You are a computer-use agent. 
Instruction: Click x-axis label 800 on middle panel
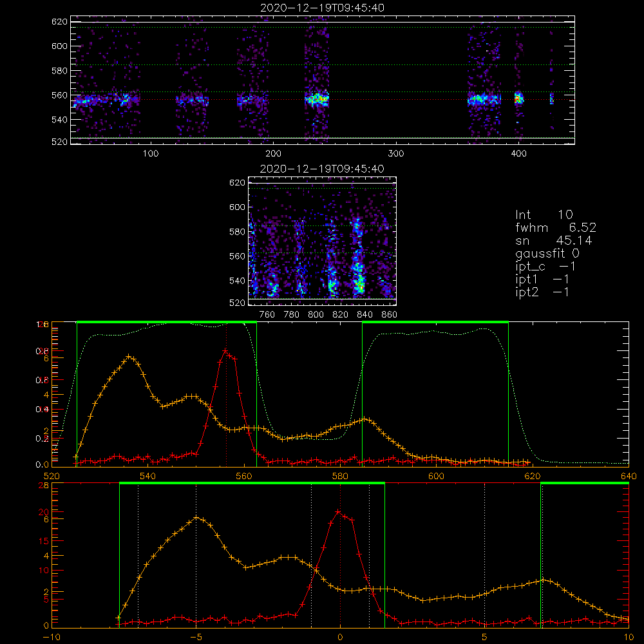(x=316, y=315)
